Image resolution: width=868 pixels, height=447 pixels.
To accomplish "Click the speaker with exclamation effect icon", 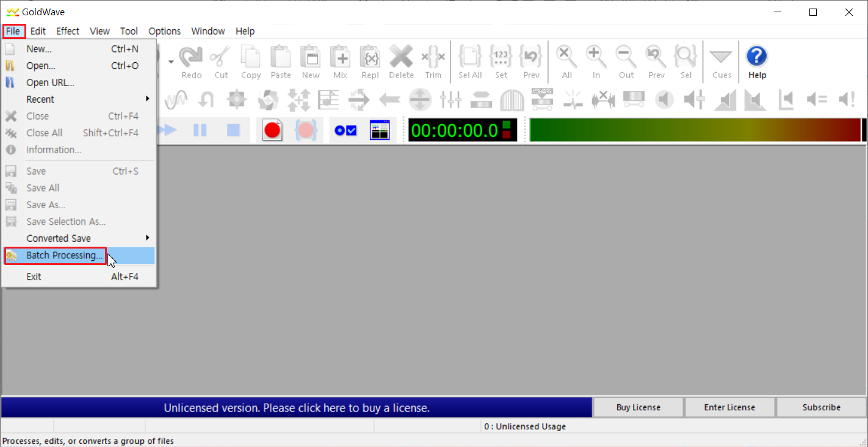I will pos(847,99).
